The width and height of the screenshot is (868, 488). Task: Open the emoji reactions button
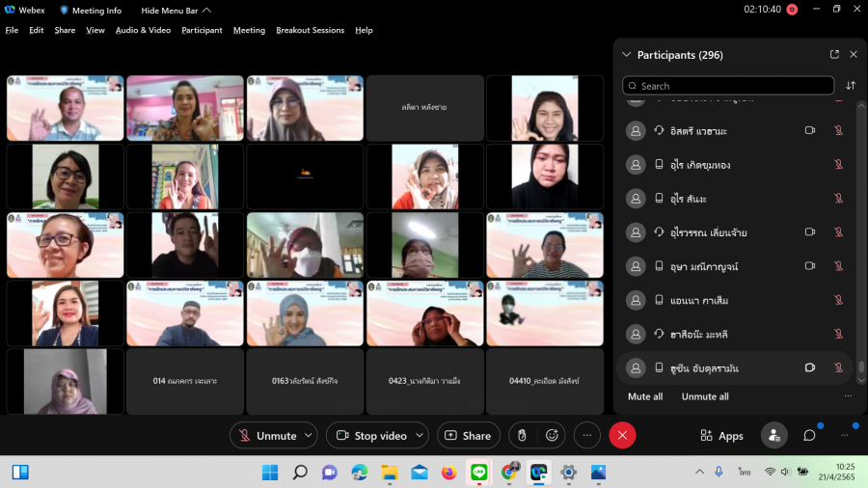point(552,436)
